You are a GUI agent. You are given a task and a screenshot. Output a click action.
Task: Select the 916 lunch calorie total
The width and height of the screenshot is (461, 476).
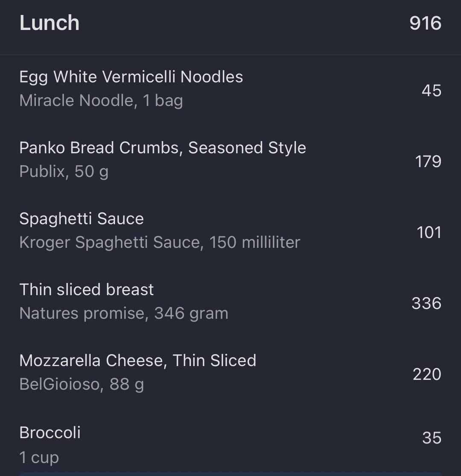[x=425, y=23]
